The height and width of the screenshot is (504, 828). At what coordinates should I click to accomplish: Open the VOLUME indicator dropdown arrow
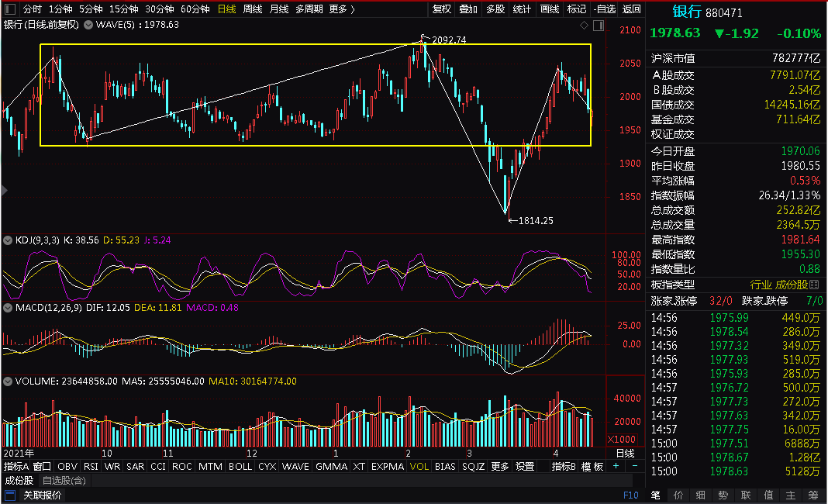tap(8, 381)
